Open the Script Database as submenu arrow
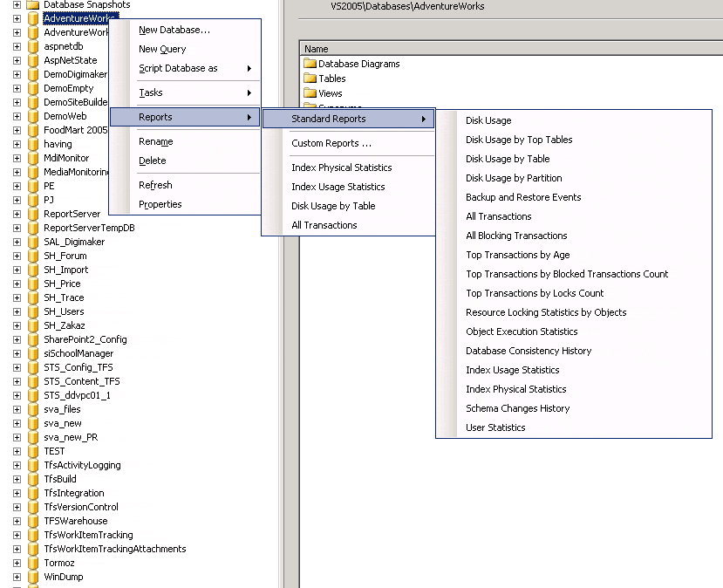The image size is (723, 588). pos(249,68)
